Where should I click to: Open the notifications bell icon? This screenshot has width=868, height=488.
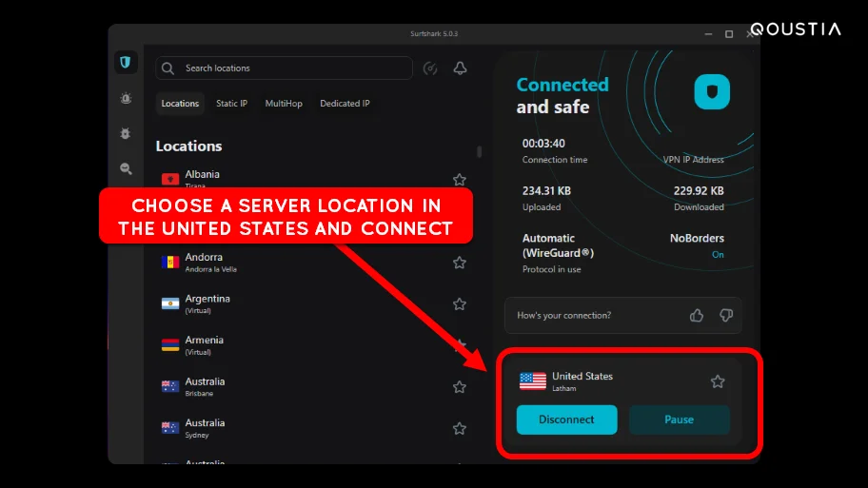click(460, 68)
